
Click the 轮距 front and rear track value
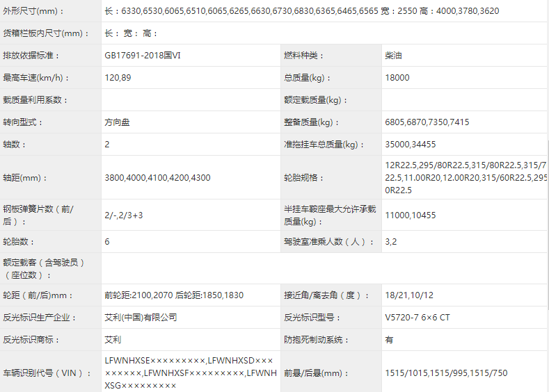174,295
